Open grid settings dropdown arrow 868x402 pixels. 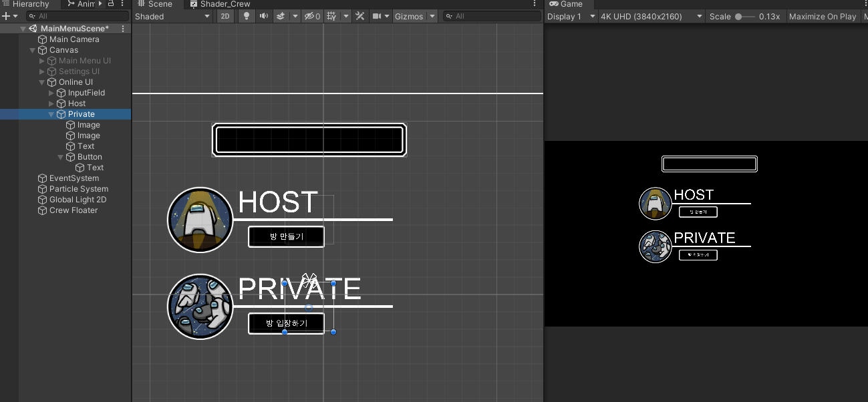345,16
